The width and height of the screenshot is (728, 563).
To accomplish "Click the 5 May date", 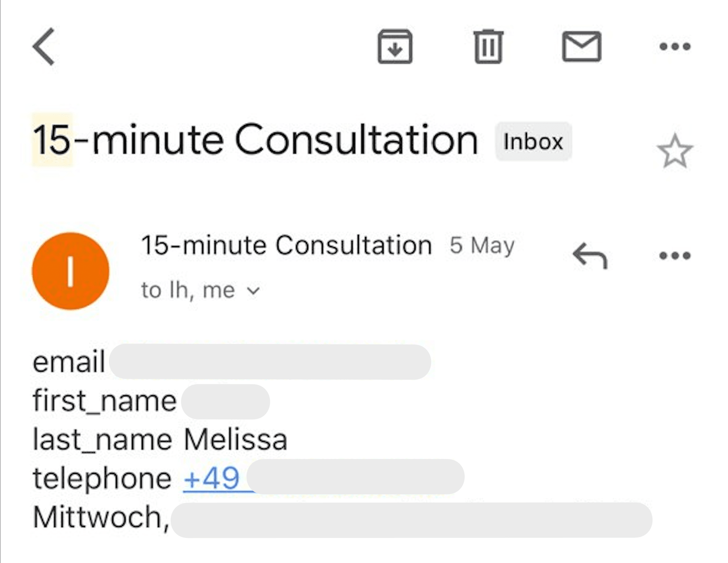I will [482, 245].
